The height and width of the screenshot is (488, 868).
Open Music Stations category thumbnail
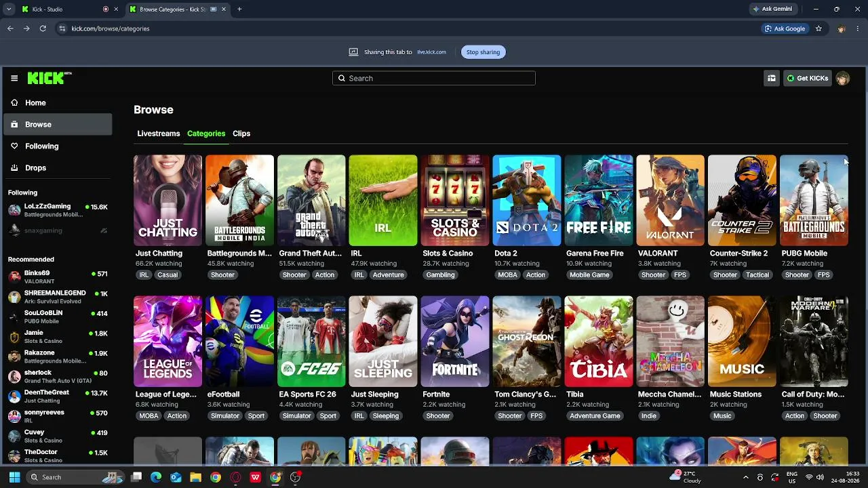[742, 341]
